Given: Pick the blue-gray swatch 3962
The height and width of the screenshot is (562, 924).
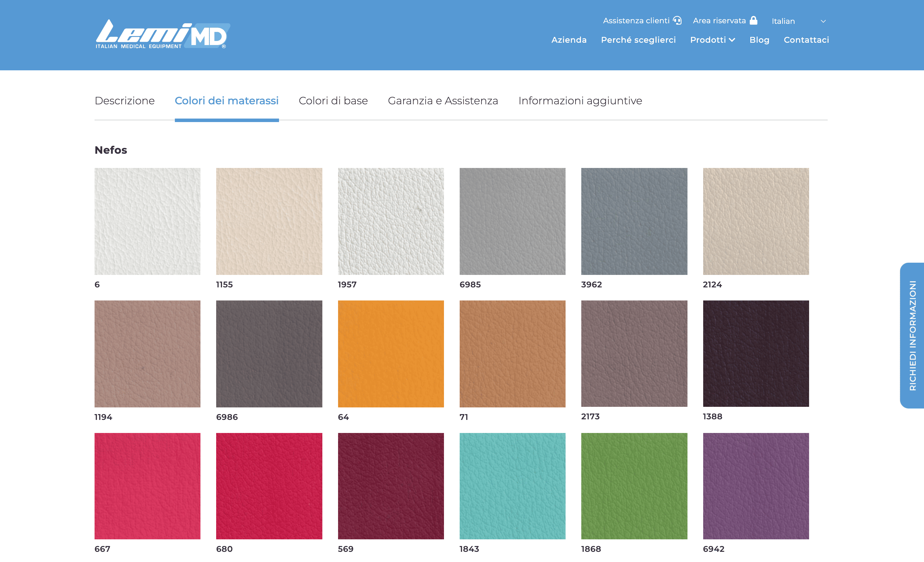Looking at the screenshot, I should pyautogui.click(x=634, y=221).
